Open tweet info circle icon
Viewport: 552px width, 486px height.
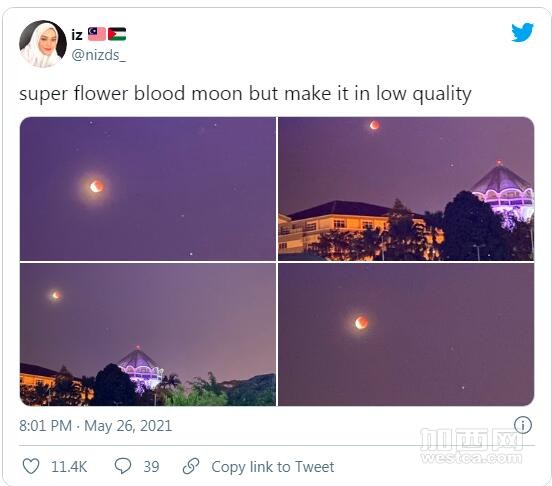523,425
